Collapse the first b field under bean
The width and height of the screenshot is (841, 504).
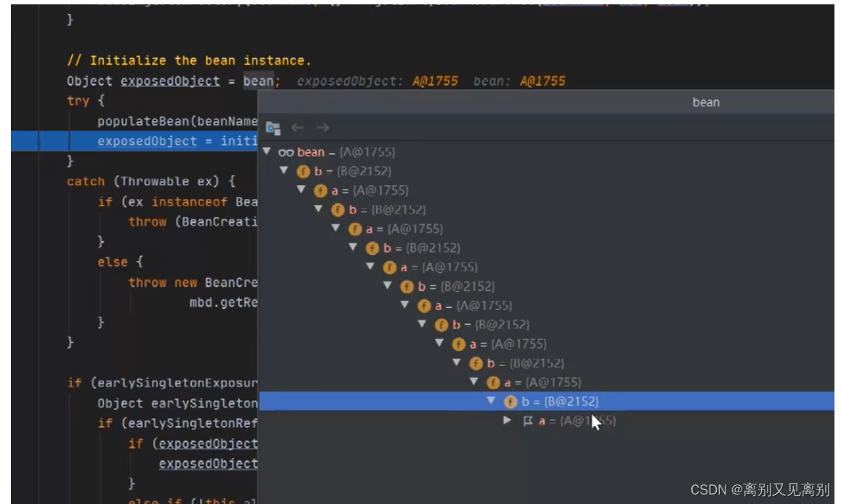click(284, 171)
